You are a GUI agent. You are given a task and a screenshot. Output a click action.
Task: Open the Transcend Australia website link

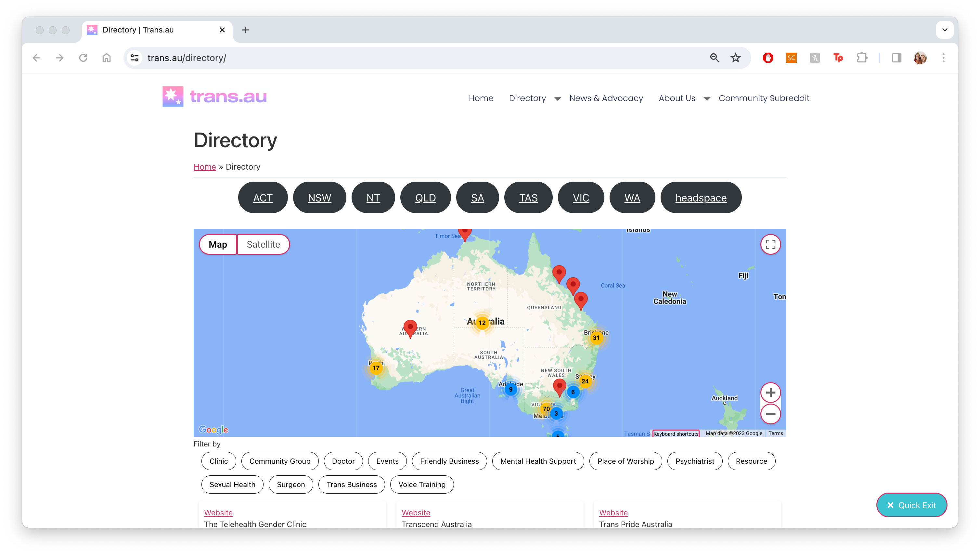click(416, 512)
